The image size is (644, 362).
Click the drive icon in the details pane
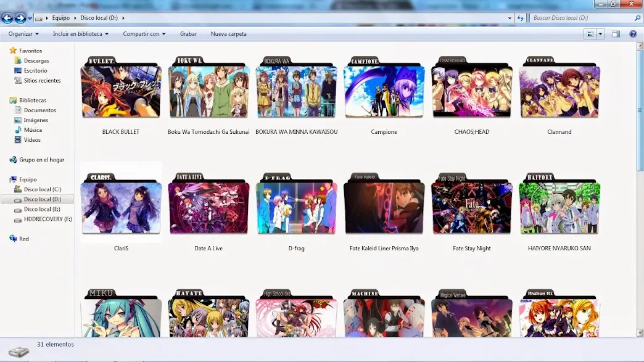coord(19,352)
